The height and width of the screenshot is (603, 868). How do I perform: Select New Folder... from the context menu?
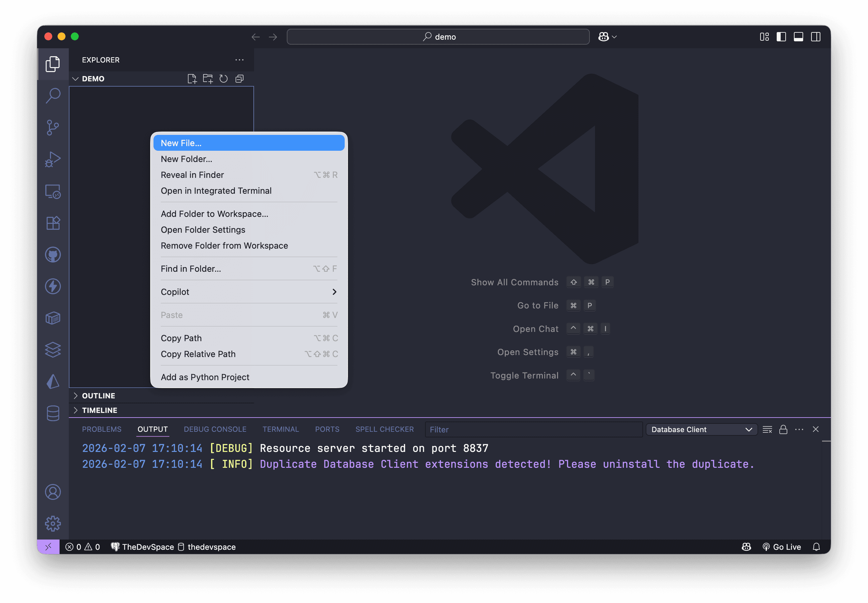coord(186,159)
